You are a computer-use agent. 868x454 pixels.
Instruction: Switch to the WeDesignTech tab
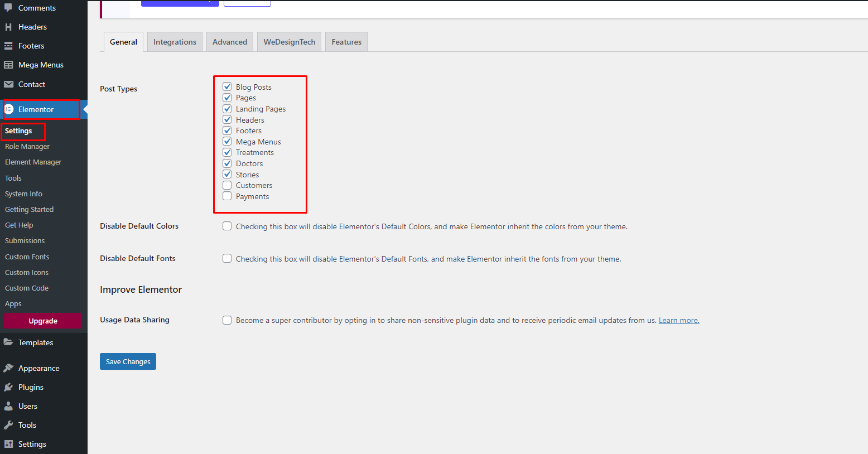290,42
